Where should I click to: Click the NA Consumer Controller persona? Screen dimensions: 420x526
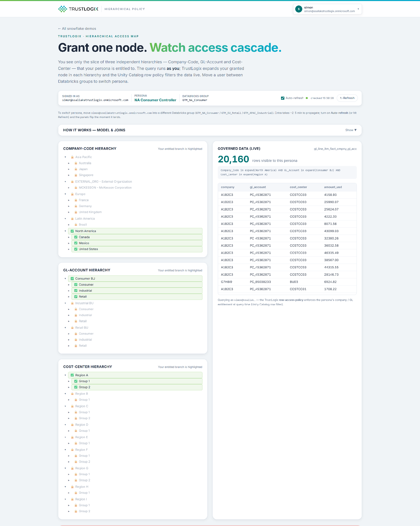pos(155,100)
